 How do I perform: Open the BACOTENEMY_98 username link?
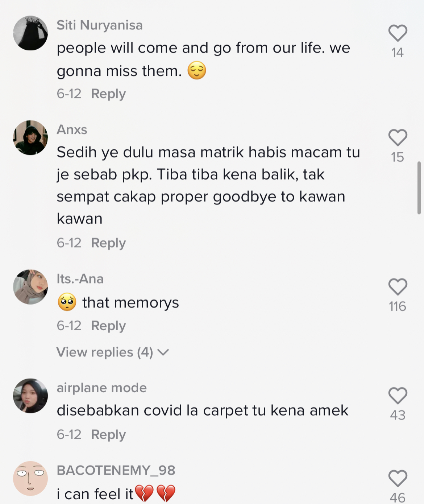tap(116, 470)
